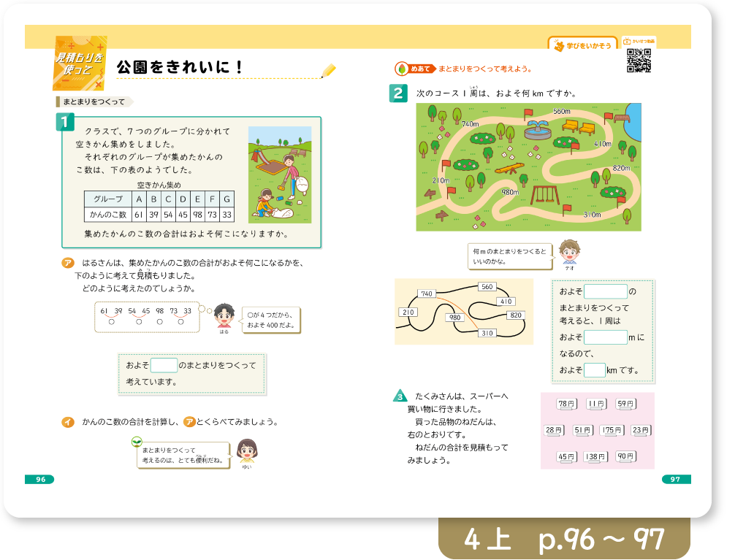Select the green problem number 1 badge
This screenshot has height=560, width=754.
click(x=65, y=122)
